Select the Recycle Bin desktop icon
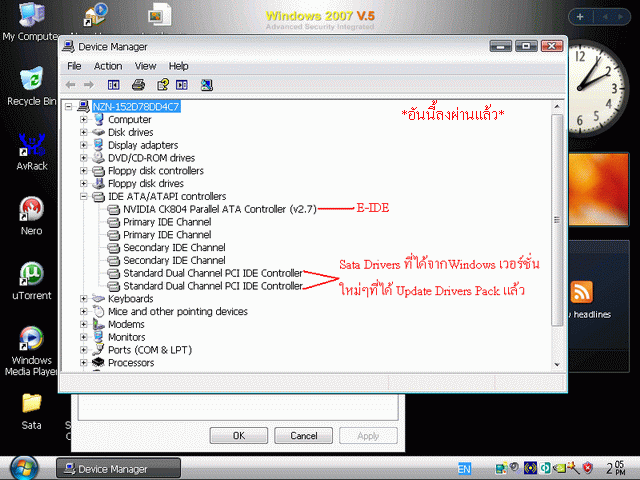Image resolution: width=640 pixels, height=480 pixels. [31, 86]
